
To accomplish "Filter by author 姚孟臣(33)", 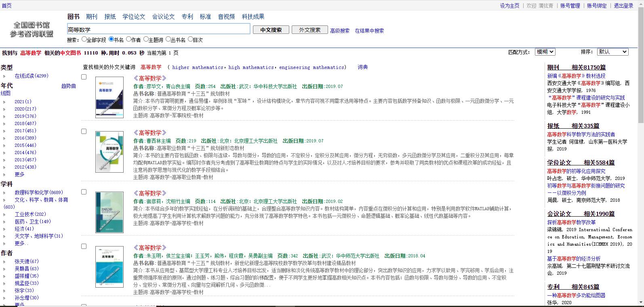I will [x=27, y=283].
